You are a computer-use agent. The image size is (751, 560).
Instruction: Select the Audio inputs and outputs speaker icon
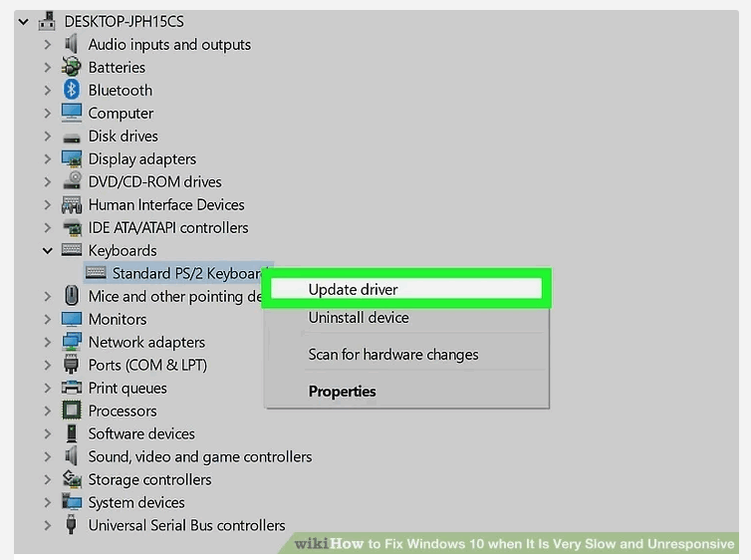pos(72,44)
